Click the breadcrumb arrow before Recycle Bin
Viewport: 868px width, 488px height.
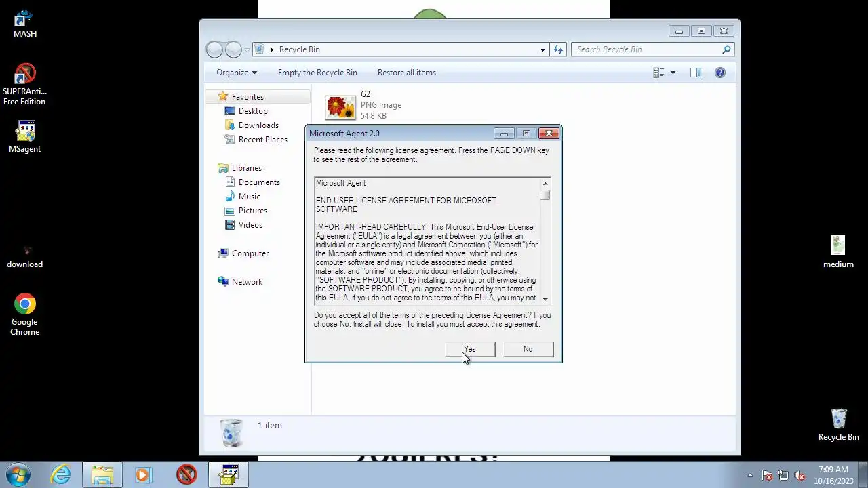click(271, 49)
